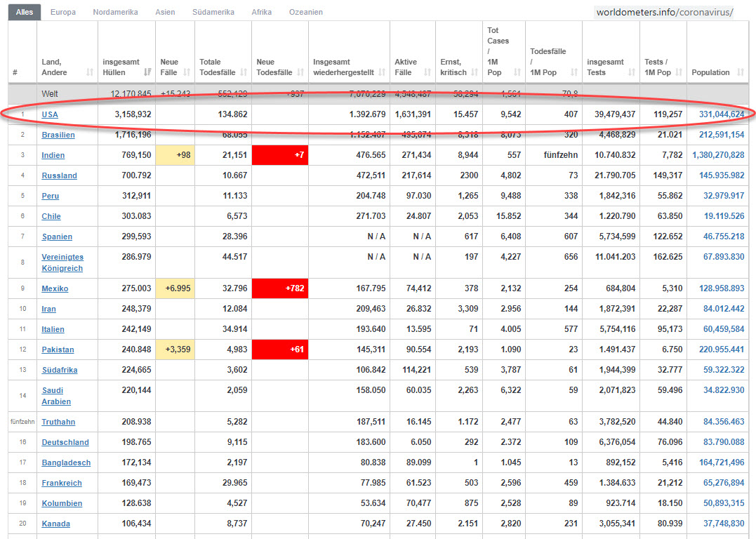756x539 pixels.
Task: Click the Neue Todesfälle sort icon
Action: point(300,72)
